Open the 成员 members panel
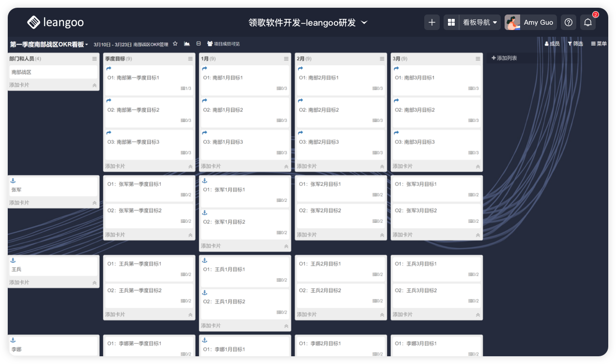 pos(552,44)
